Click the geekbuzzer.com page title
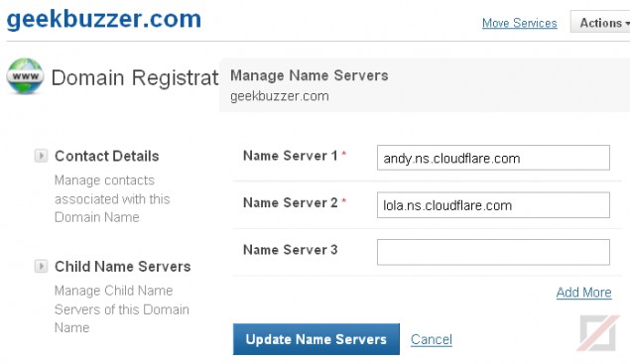 click(x=103, y=19)
